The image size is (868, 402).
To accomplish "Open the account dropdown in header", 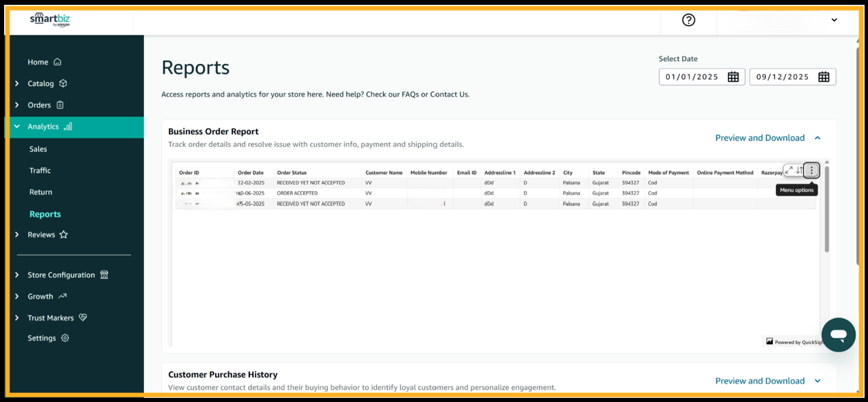I will click(x=834, y=20).
